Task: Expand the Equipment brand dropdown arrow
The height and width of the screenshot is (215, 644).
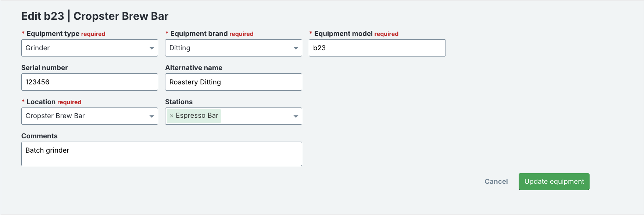Action: point(296,48)
